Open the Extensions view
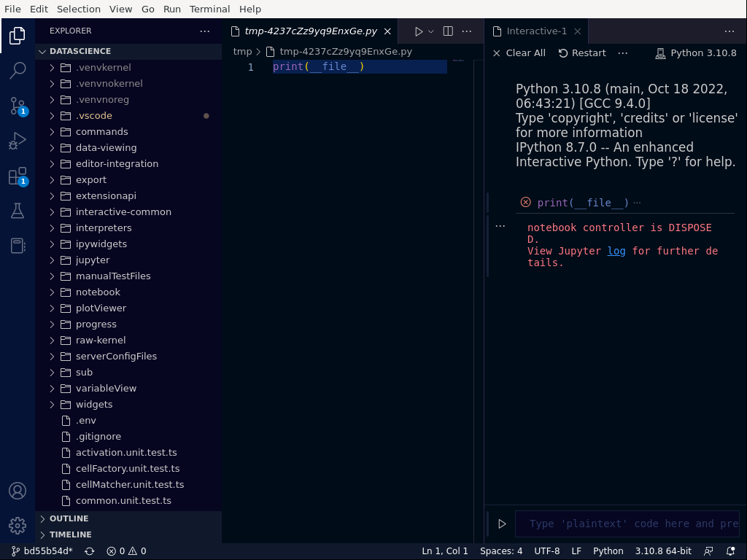 click(x=18, y=176)
